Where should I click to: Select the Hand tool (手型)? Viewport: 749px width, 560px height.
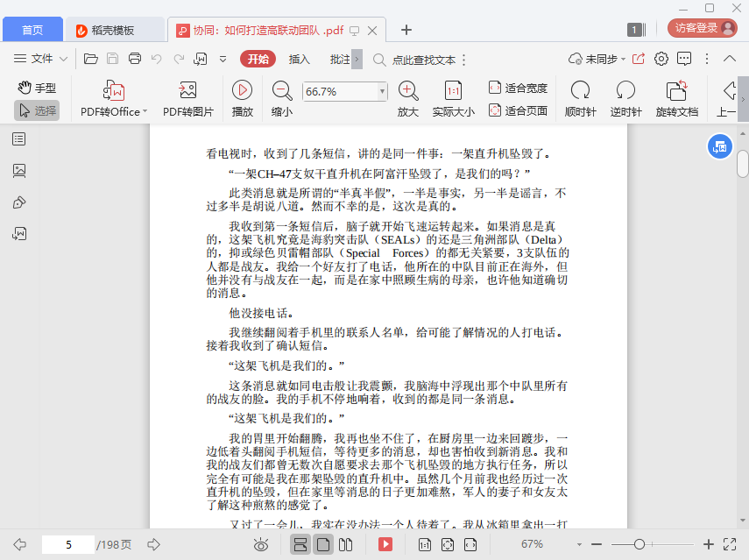[x=37, y=88]
